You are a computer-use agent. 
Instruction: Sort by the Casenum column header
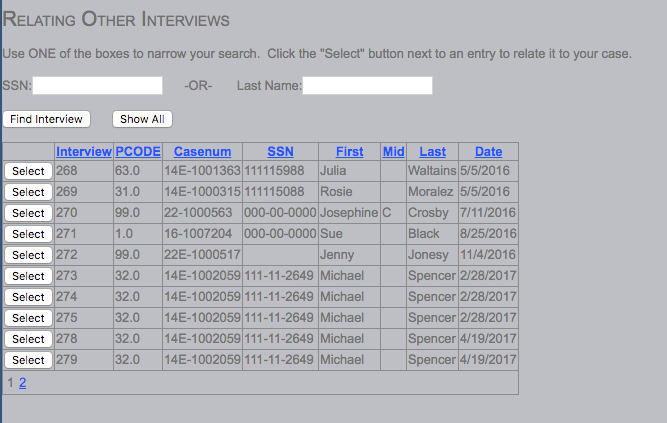(x=202, y=152)
